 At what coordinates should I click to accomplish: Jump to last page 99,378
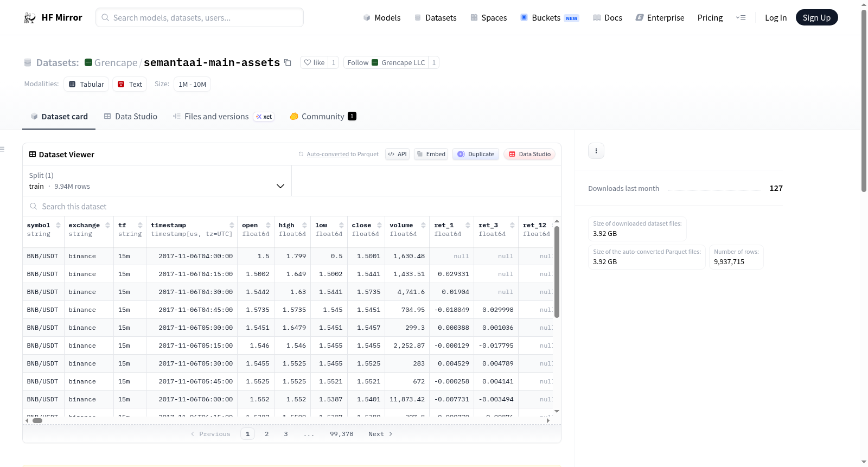point(342,434)
